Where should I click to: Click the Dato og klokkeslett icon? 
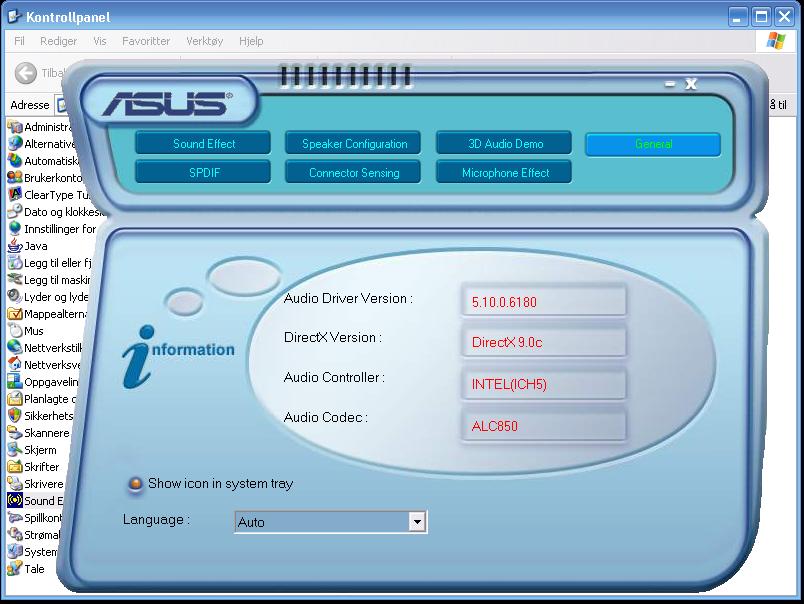[15, 211]
